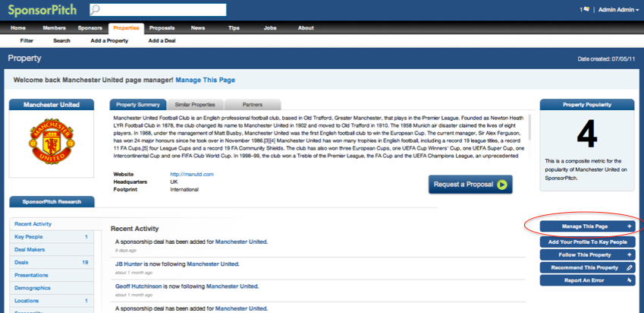Open Manchester United link in Geoff Hutchinson entry
644x313 pixels.
click(x=232, y=286)
